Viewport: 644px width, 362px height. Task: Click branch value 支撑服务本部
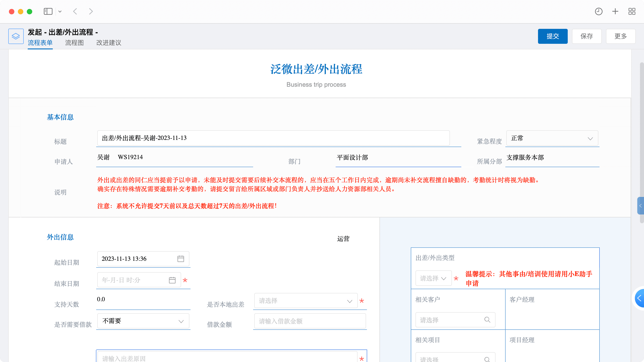click(525, 158)
